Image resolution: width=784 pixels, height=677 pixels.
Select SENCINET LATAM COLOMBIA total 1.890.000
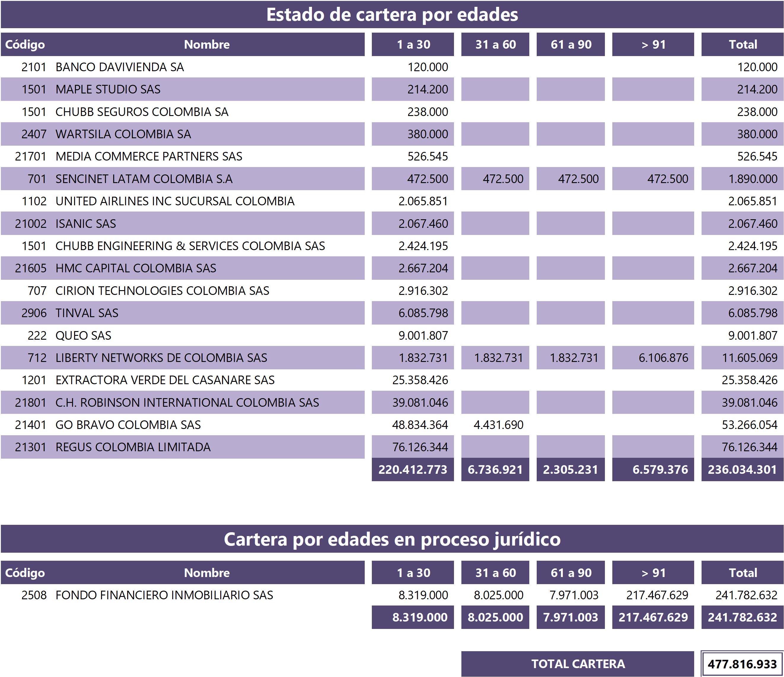[752, 179]
